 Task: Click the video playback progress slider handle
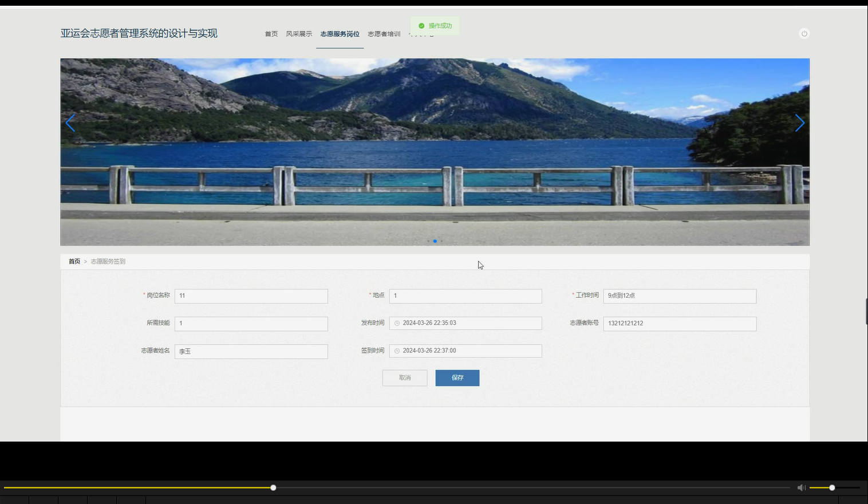point(273,487)
